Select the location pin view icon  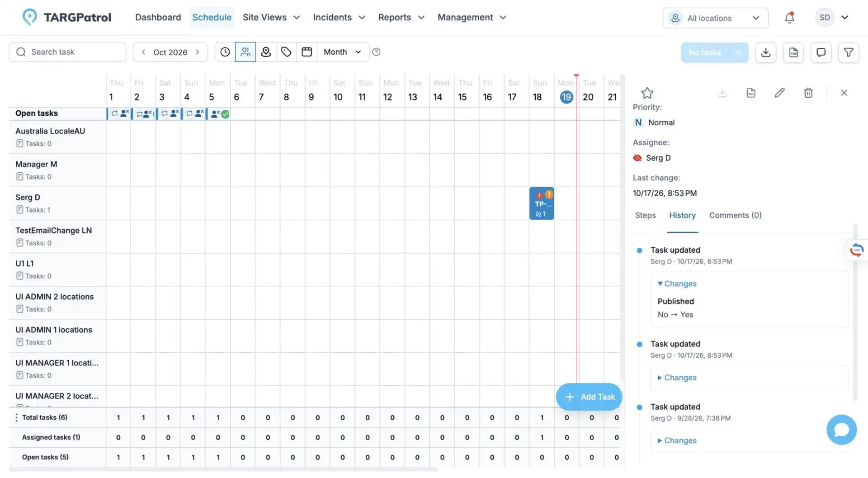[266, 52]
